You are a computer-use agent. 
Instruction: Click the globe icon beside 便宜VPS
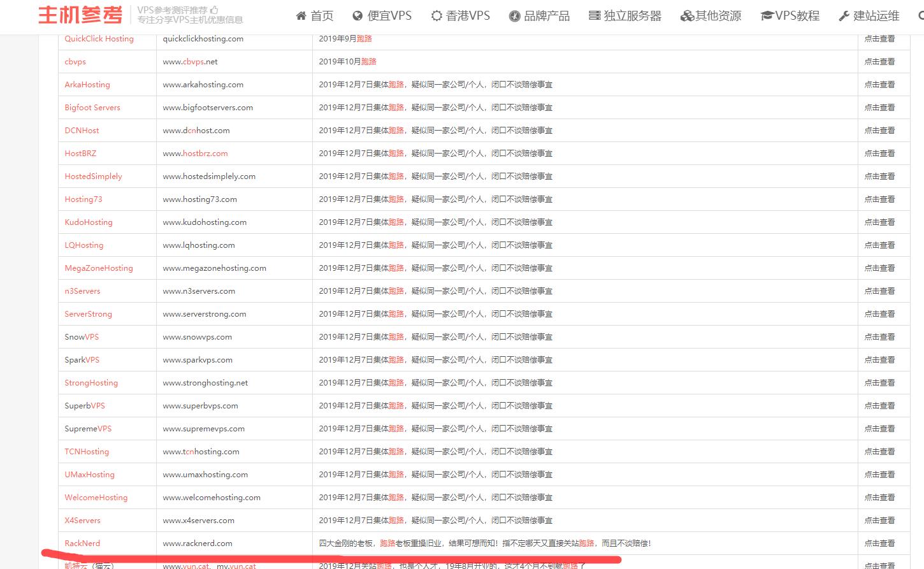[x=357, y=16]
